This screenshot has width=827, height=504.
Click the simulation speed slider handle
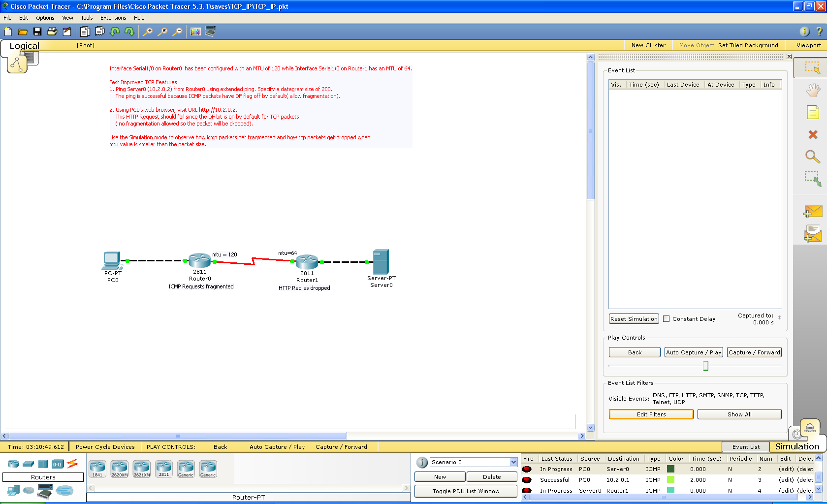705,366
